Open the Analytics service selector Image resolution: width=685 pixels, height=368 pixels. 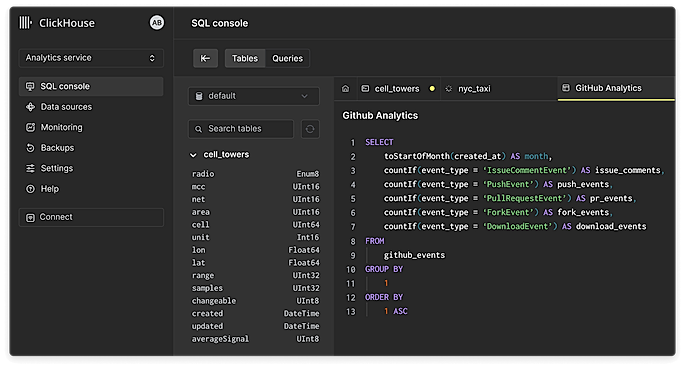pos(91,58)
